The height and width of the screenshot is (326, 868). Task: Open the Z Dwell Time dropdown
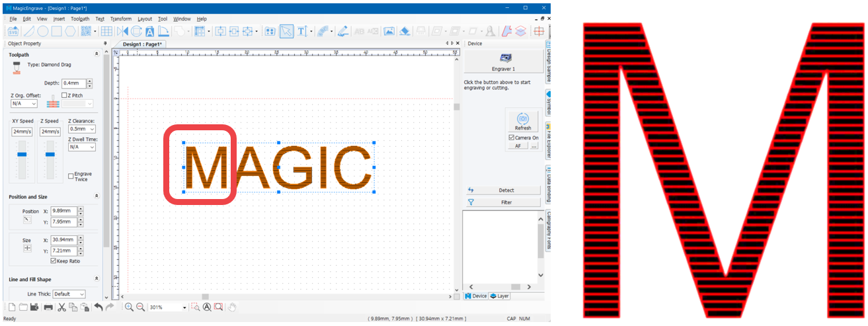click(x=82, y=147)
